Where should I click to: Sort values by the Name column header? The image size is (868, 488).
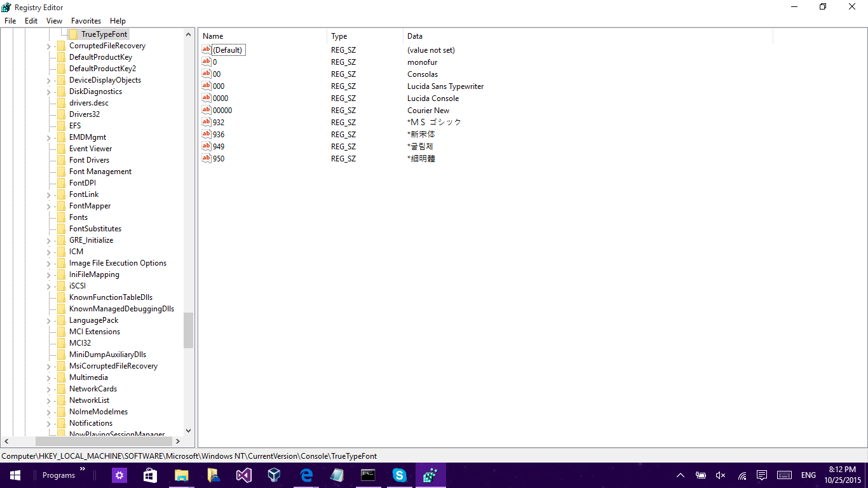click(262, 36)
